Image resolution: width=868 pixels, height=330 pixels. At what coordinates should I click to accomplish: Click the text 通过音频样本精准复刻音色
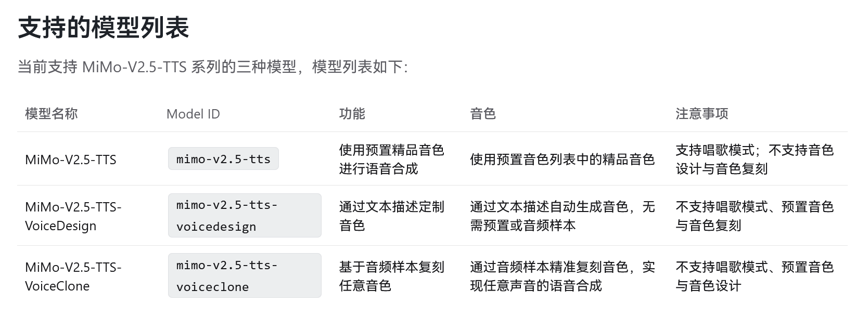pyautogui.click(x=562, y=276)
